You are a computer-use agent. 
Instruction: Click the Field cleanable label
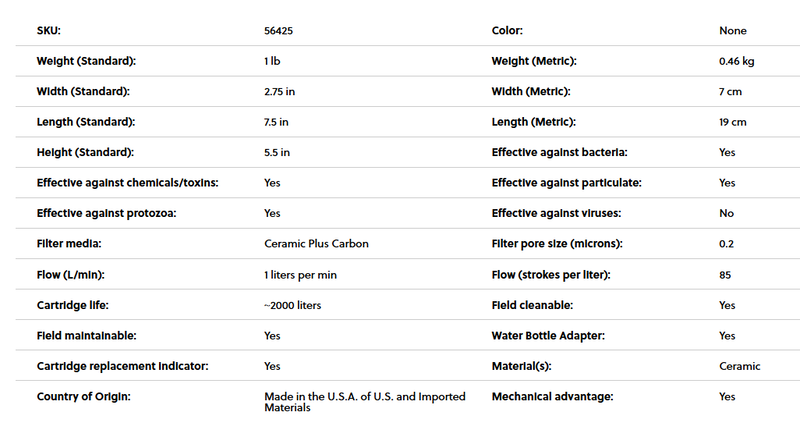(x=532, y=305)
